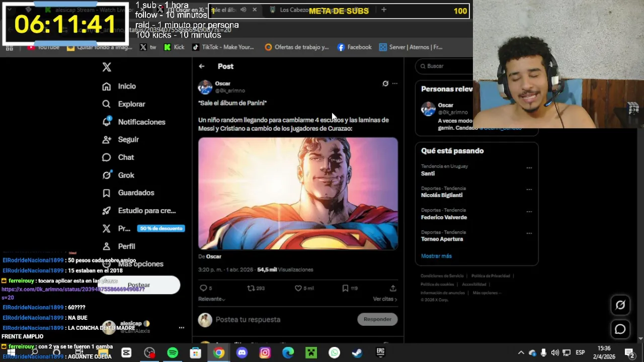Open Chrome from taskbar
The width and height of the screenshot is (644, 362).
tap(219, 353)
